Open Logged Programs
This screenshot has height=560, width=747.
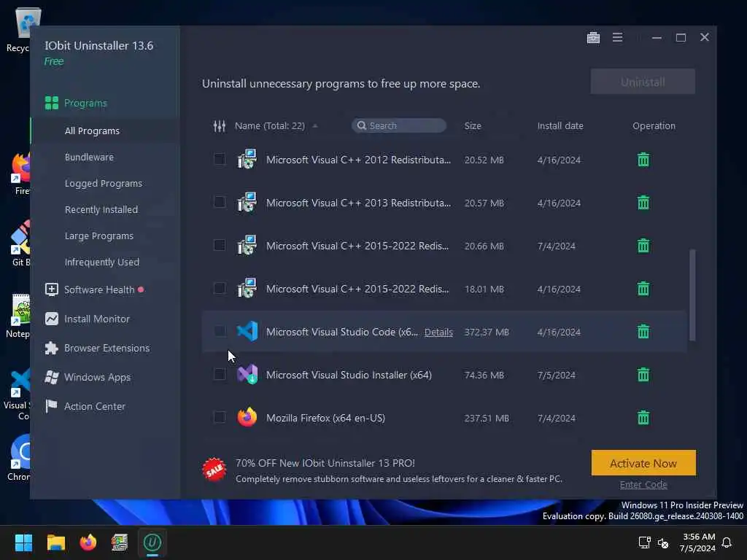pos(104,183)
